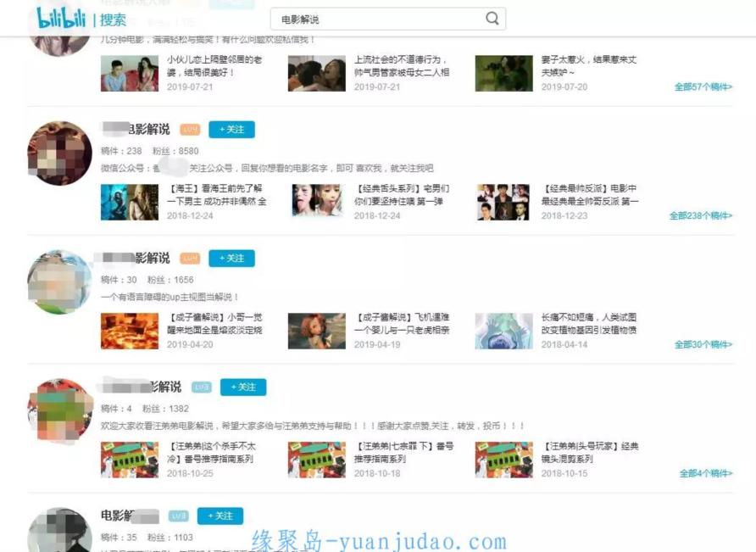
Task: Open 全部4个稿件 link
Action: [x=706, y=473]
